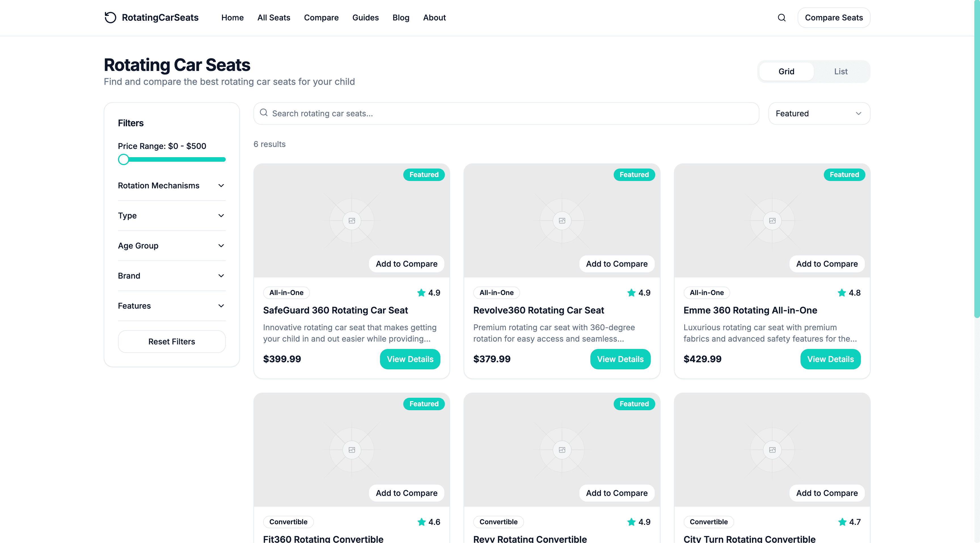Viewport: 980px width, 543px height.
Task: Add Revv Convertible to compare
Action: (x=616, y=493)
